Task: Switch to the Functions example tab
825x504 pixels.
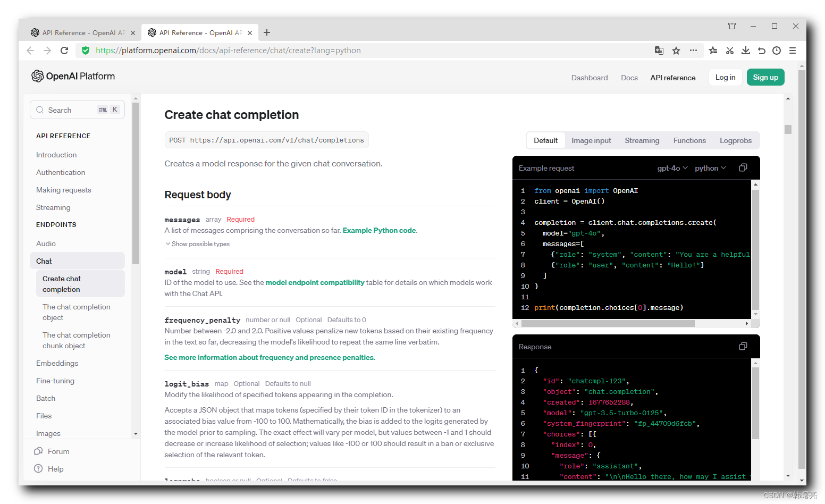Action: pyautogui.click(x=689, y=140)
